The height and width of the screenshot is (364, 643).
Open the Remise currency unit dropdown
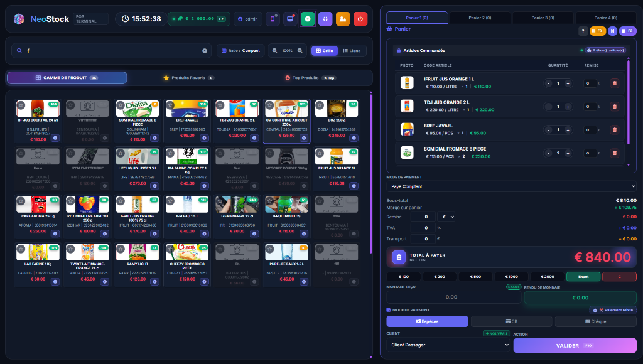click(446, 217)
